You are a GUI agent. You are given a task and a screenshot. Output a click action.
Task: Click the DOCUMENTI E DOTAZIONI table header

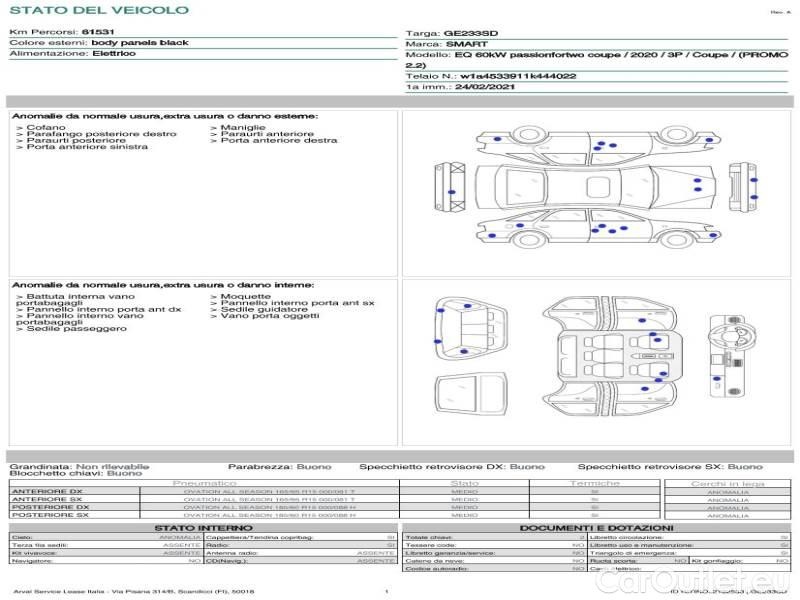tap(596, 528)
